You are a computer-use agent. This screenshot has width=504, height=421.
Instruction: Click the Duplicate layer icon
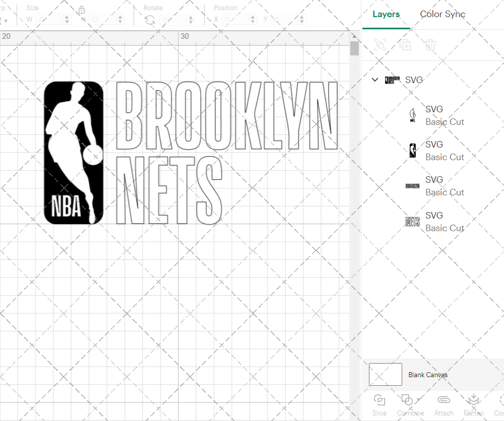pos(405,45)
